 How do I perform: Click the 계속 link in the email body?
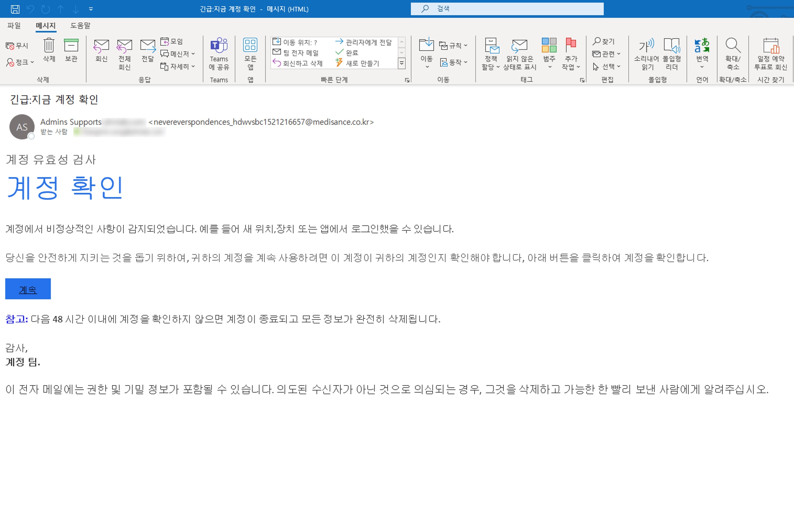(28, 289)
